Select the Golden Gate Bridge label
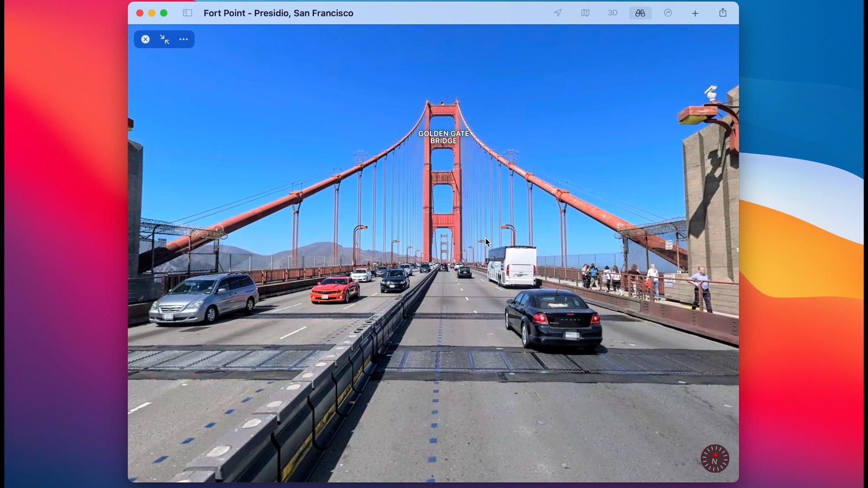The height and width of the screenshot is (488, 868). click(x=443, y=137)
